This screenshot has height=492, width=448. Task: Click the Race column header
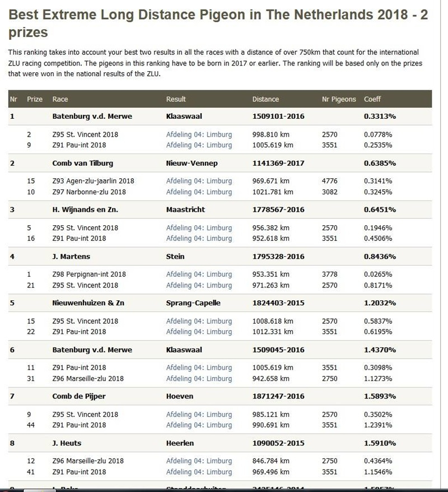tap(60, 99)
